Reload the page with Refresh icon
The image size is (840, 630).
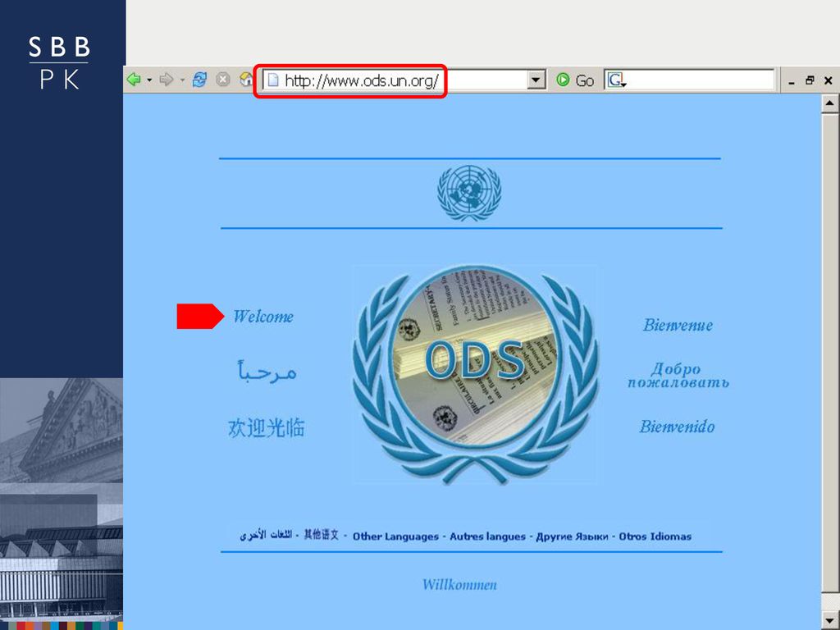point(199,80)
